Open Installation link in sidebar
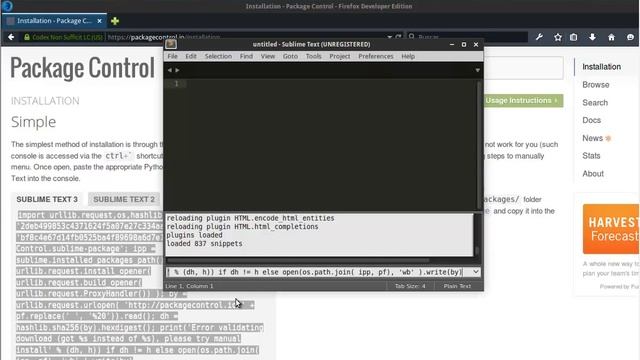 601,67
